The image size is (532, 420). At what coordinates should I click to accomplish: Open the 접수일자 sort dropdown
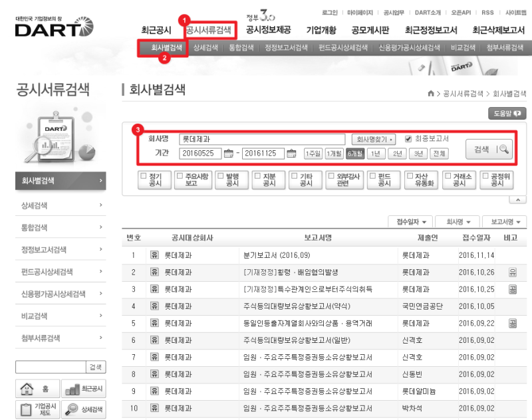click(x=411, y=222)
